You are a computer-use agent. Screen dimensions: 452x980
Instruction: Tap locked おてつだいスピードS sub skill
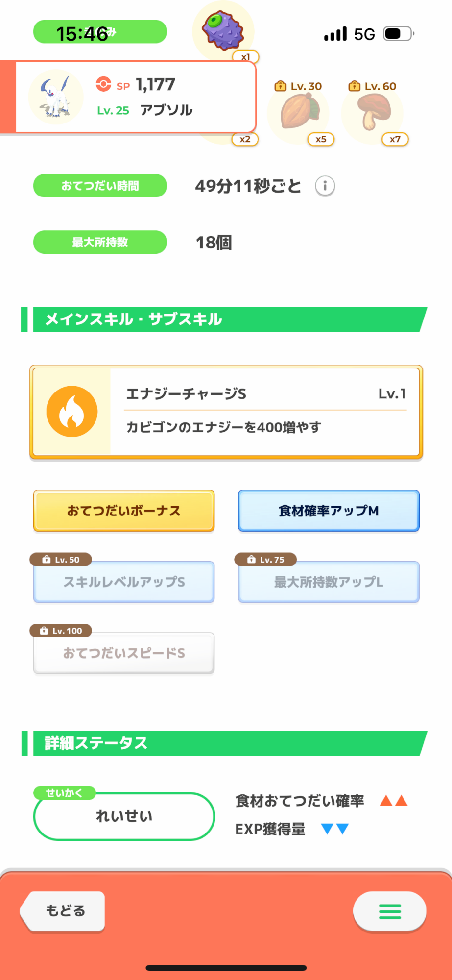(124, 653)
